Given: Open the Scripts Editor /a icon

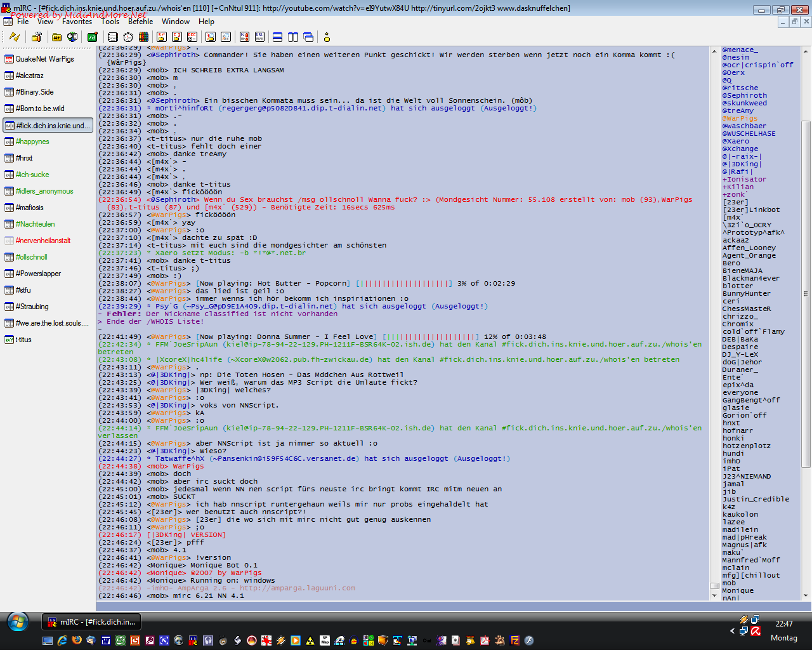Looking at the screenshot, I should [93, 37].
